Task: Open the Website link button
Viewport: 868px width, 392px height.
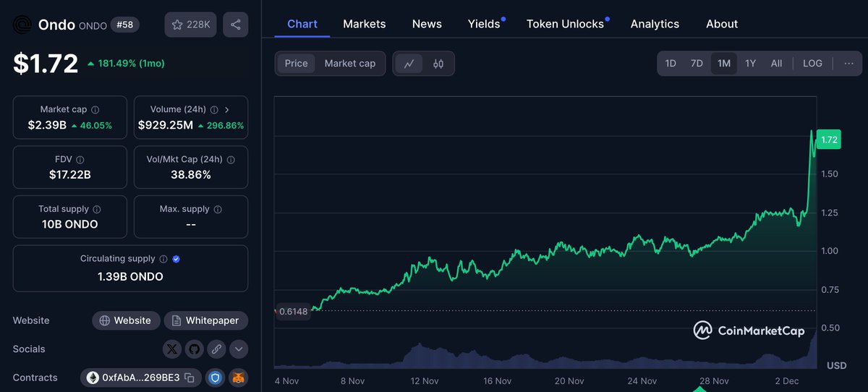Action: 125,320
